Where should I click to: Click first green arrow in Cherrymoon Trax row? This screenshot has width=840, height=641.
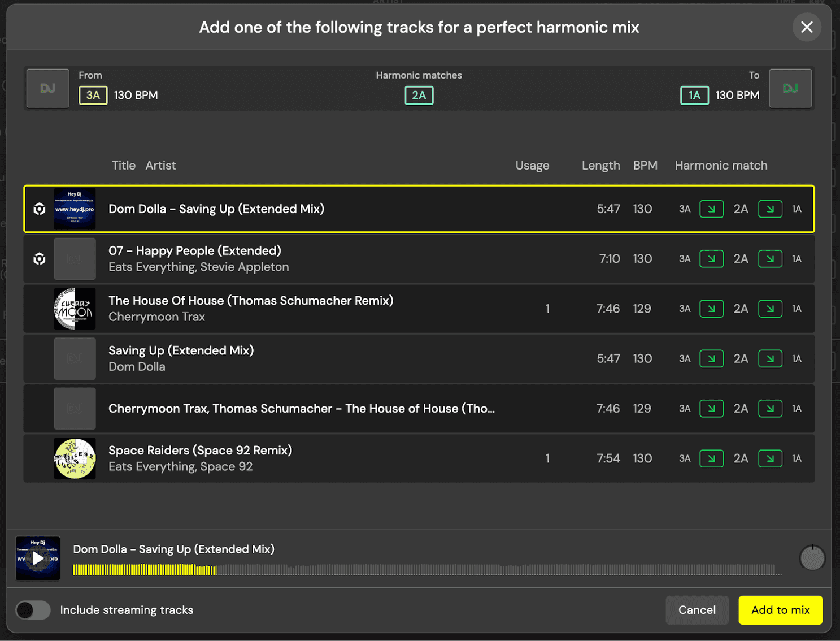tap(711, 409)
